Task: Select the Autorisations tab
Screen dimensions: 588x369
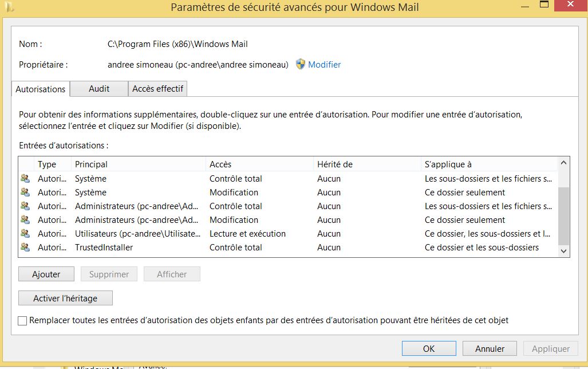Action: click(41, 89)
